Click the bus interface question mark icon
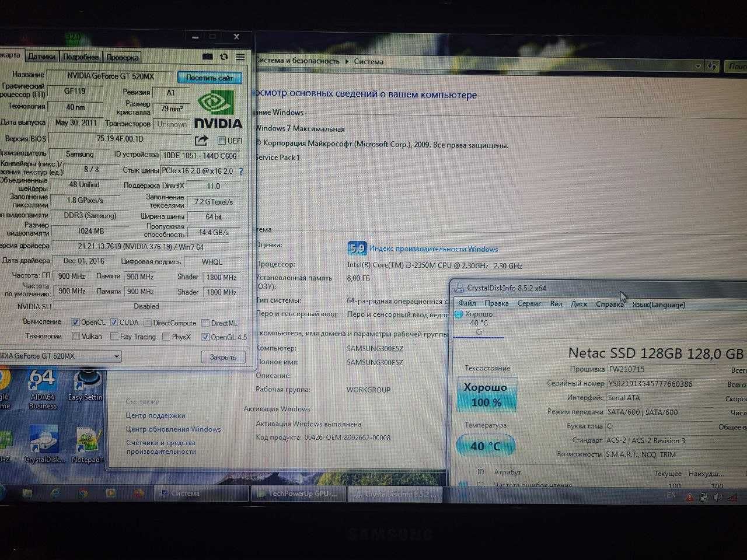The height and width of the screenshot is (560, 747). 240,171
